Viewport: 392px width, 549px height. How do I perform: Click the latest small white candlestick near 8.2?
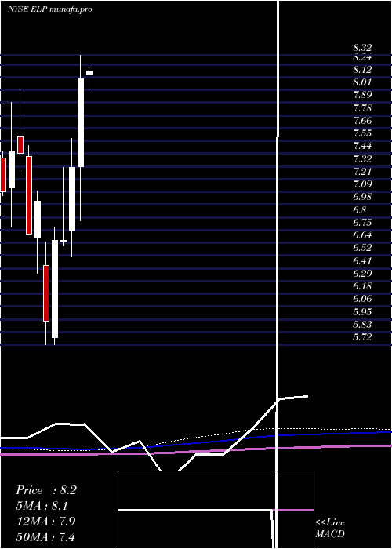click(x=89, y=73)
